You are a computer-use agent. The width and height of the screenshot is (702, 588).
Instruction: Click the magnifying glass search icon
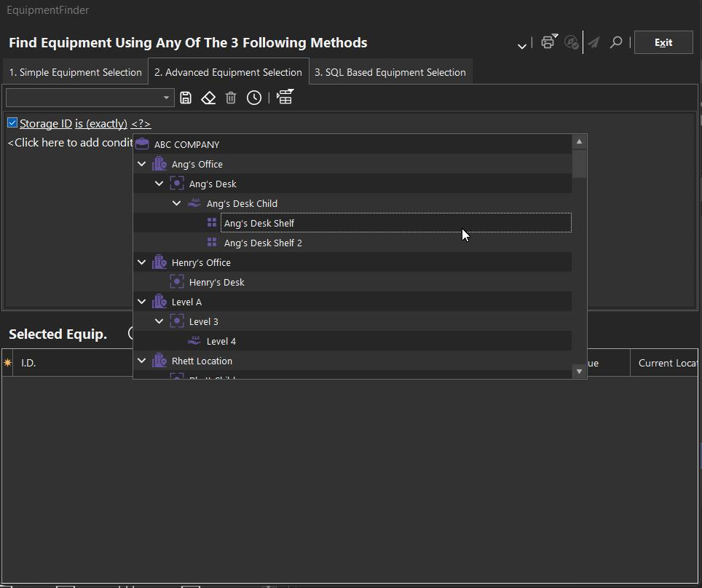point(616,42)
